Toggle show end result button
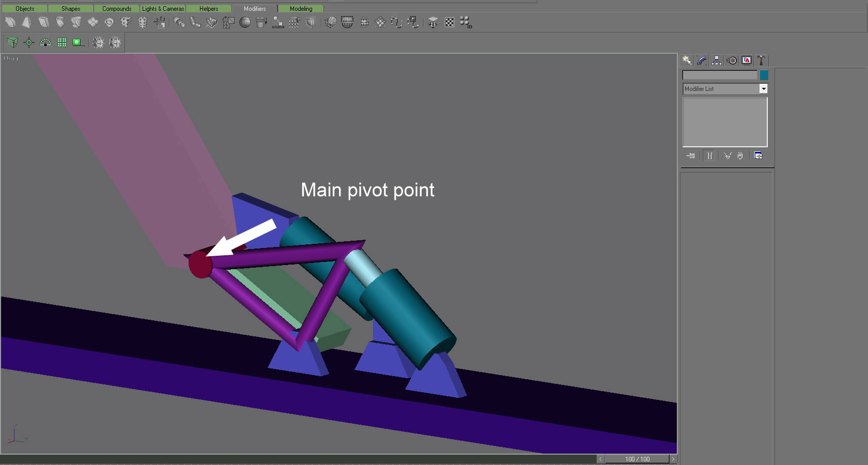This screenshot has height=465, width=868. click(x=709, y=156)
